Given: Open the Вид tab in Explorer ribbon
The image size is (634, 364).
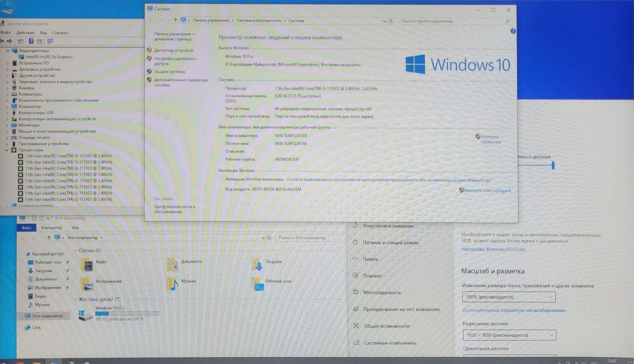Looking at the screenshot, I should coord(75,228).
